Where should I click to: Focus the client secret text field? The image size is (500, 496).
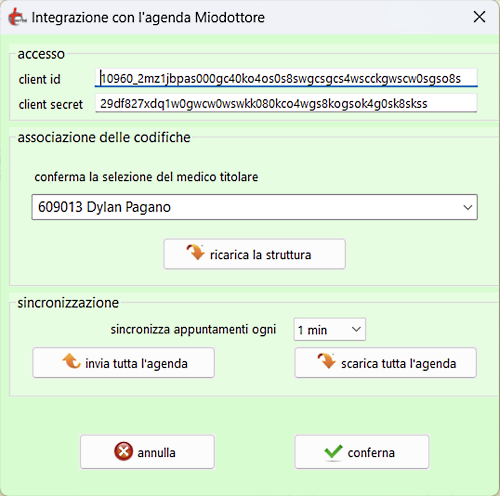coord(286,104)
